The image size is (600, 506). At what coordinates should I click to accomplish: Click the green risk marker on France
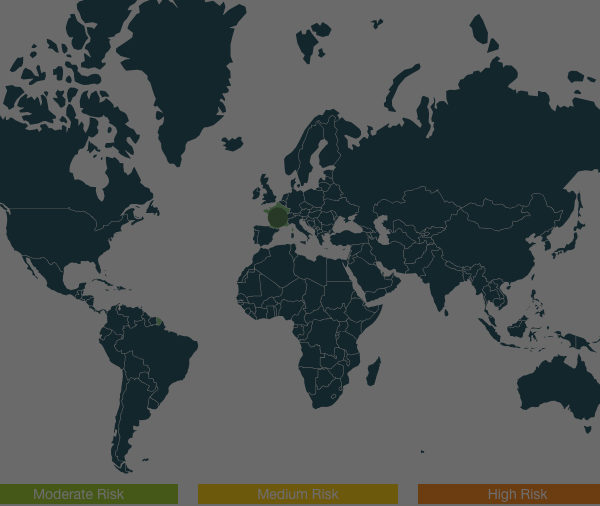tap(277, 216)
